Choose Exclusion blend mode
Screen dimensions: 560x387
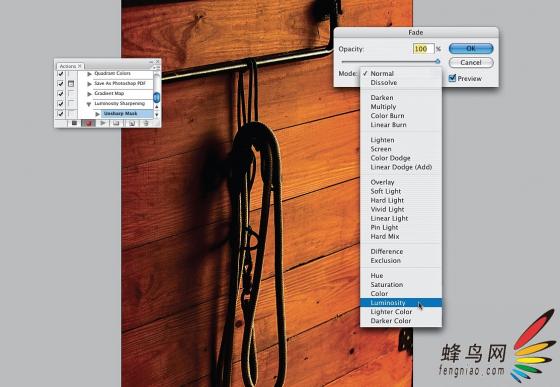pyautogui.click(x=401, y=261)
